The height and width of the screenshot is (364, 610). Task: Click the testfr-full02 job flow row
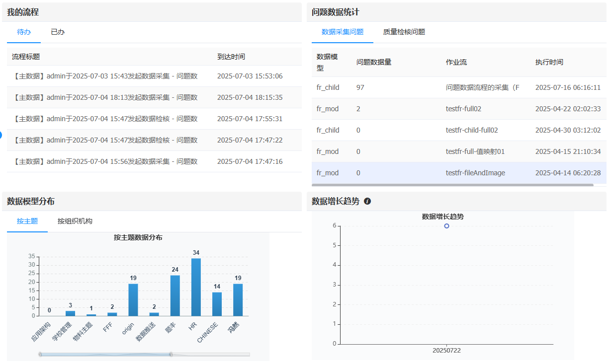[x=463, y=109]
